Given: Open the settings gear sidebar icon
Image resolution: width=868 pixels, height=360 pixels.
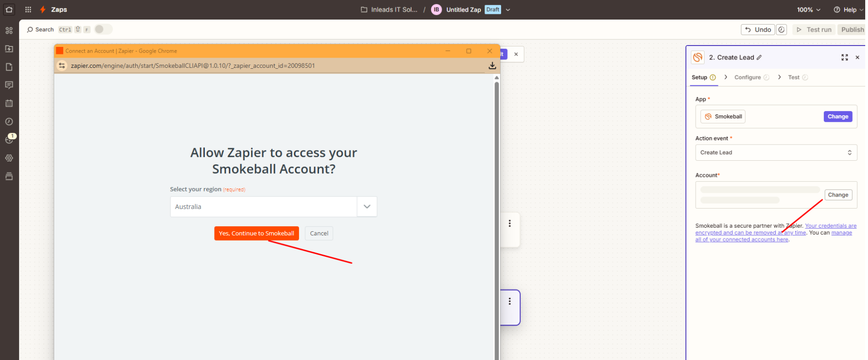Looking at the screenshot, I should click(x=9, y=158).
